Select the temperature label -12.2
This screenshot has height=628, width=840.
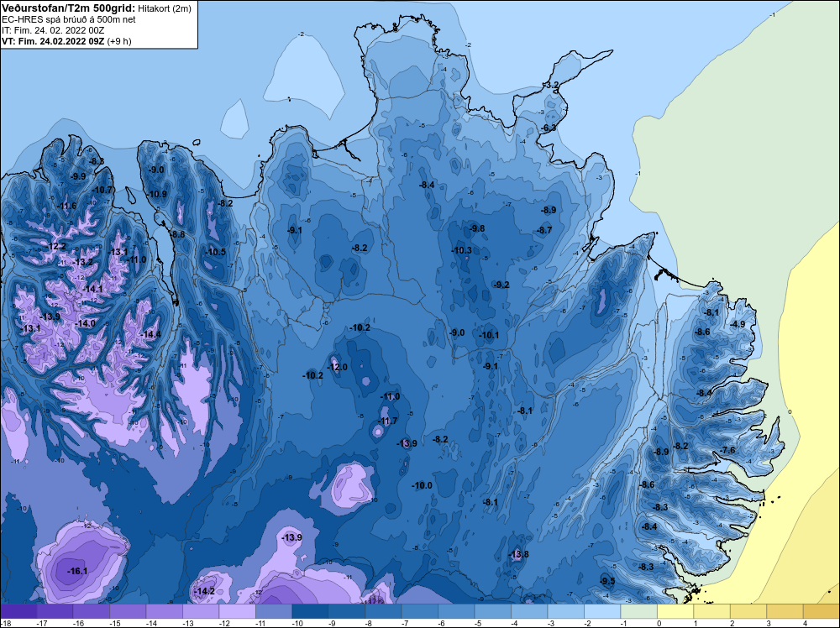point(56,247)
